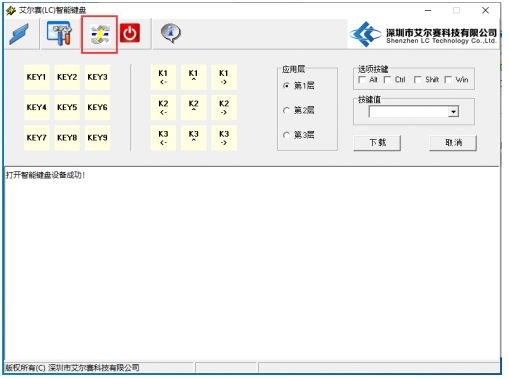509x379 pixels.
Task: Close the 艾尔赛 keyboard window
Action: (x=486, y=11)
